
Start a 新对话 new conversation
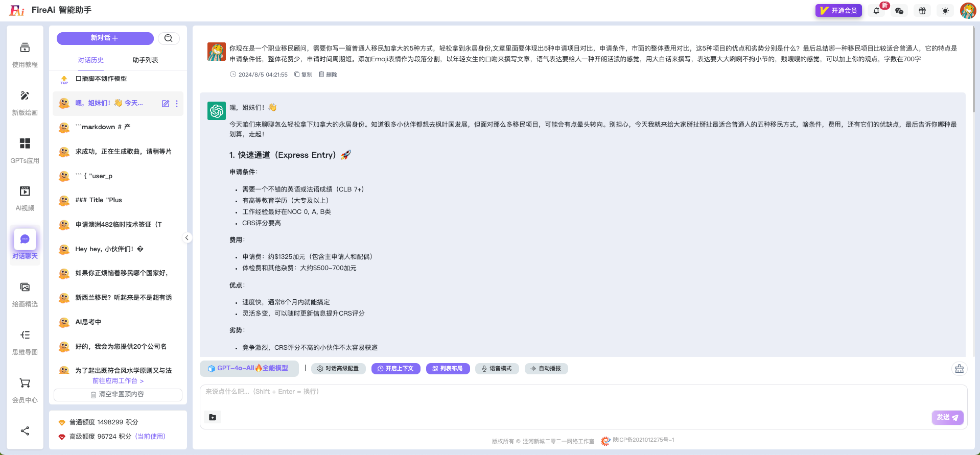[105, 38]
